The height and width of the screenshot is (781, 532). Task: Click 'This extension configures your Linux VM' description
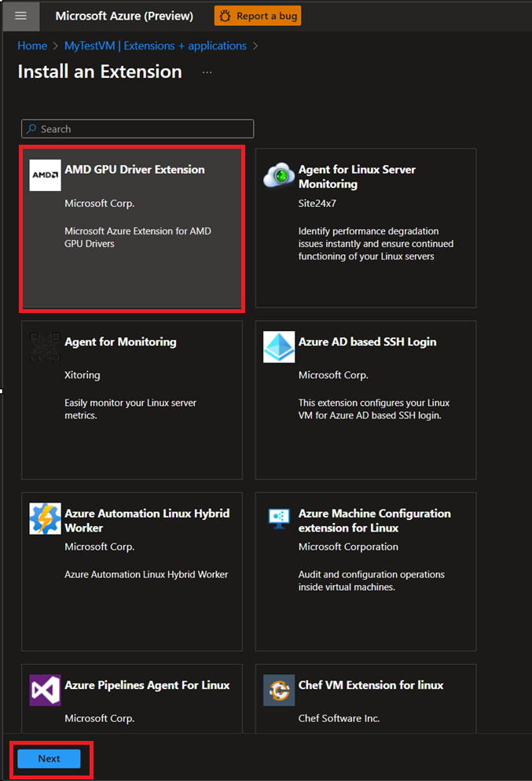[374, 409]
